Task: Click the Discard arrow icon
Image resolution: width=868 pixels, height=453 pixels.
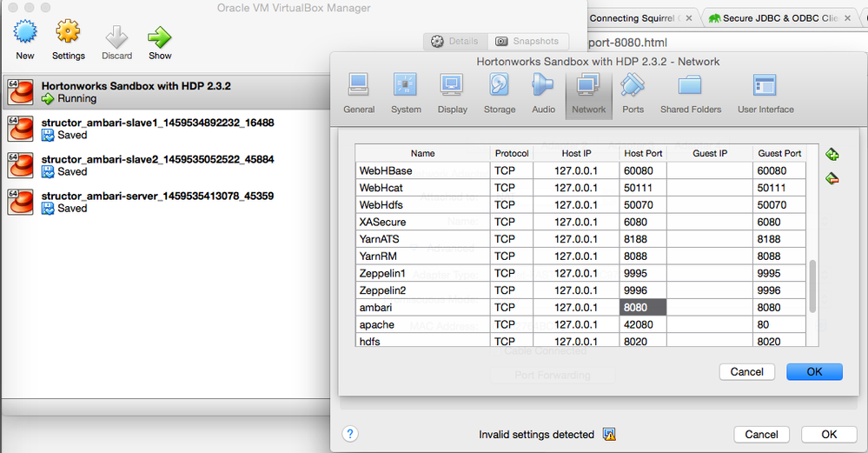Action: click(115, 37)
